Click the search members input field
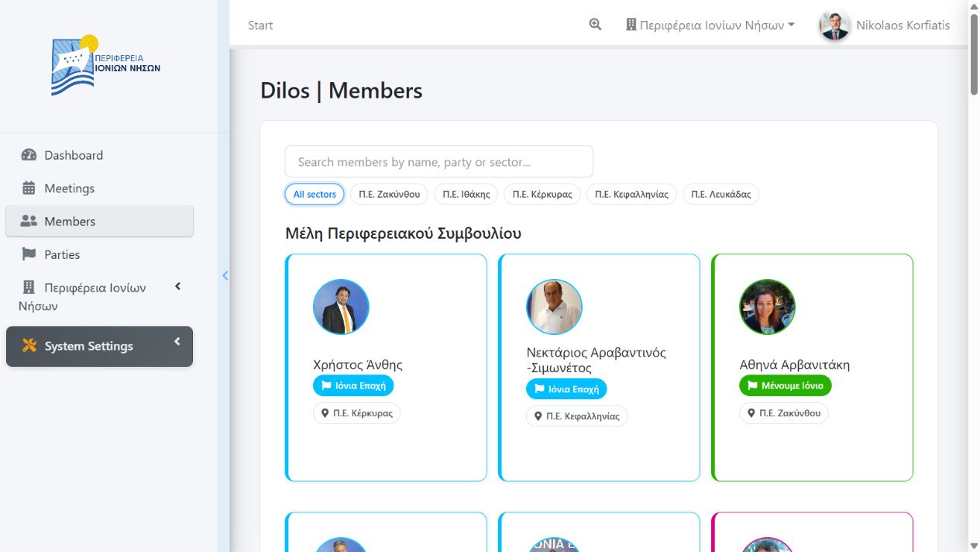 (439, 161)
